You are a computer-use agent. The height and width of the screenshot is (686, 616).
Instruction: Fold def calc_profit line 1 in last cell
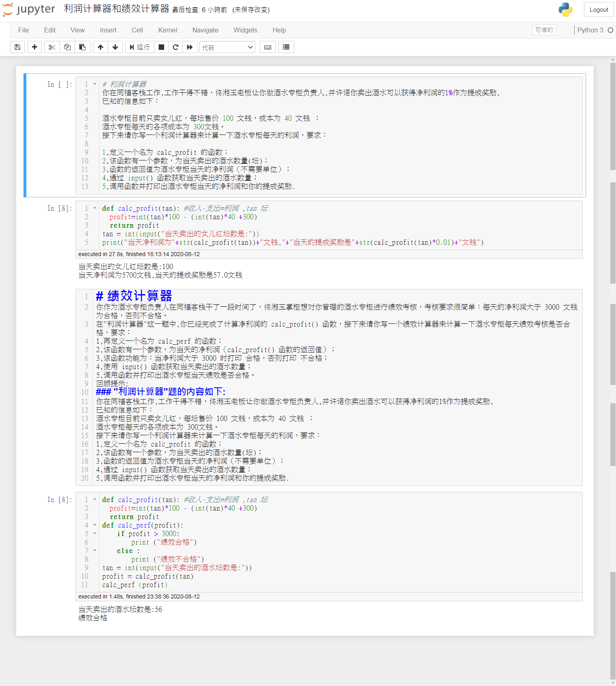click(95, 500)
